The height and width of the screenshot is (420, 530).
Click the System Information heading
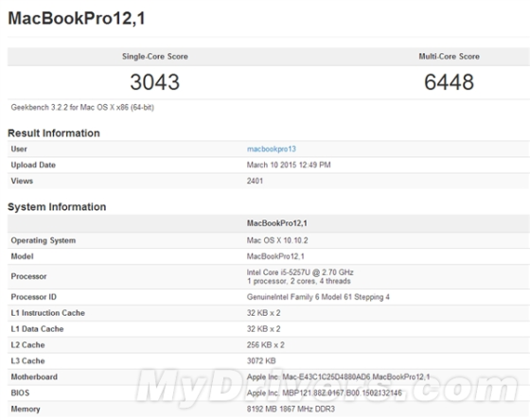click(57, 207)
